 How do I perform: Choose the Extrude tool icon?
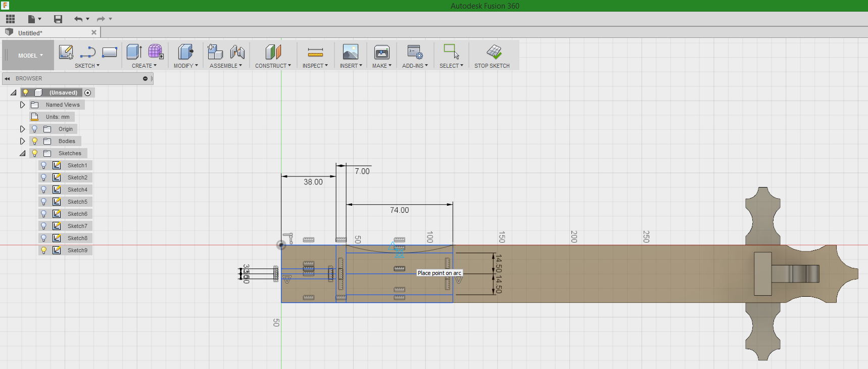134,52
